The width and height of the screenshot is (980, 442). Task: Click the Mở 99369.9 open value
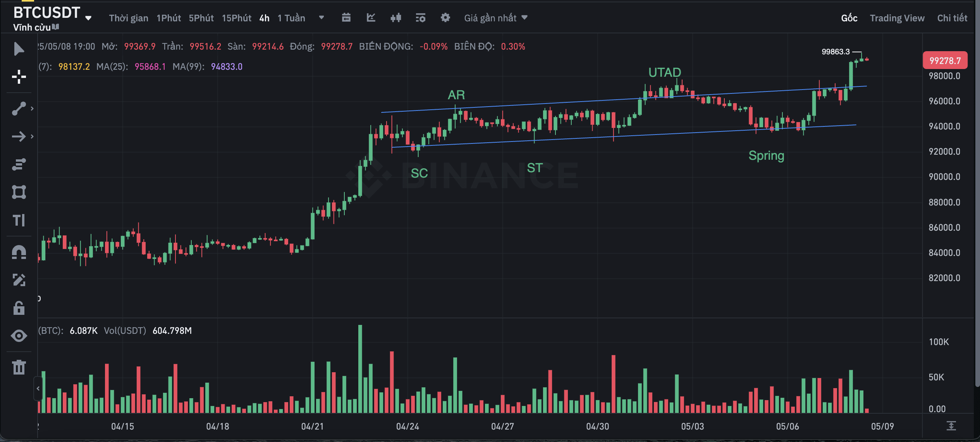139,46
